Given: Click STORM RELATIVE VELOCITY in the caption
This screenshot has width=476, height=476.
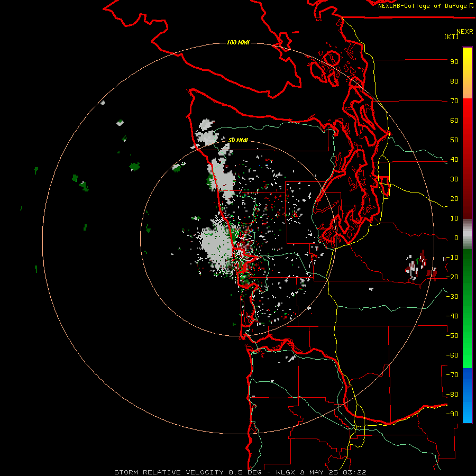Looking at the screenshot, I should click(169, 472).
